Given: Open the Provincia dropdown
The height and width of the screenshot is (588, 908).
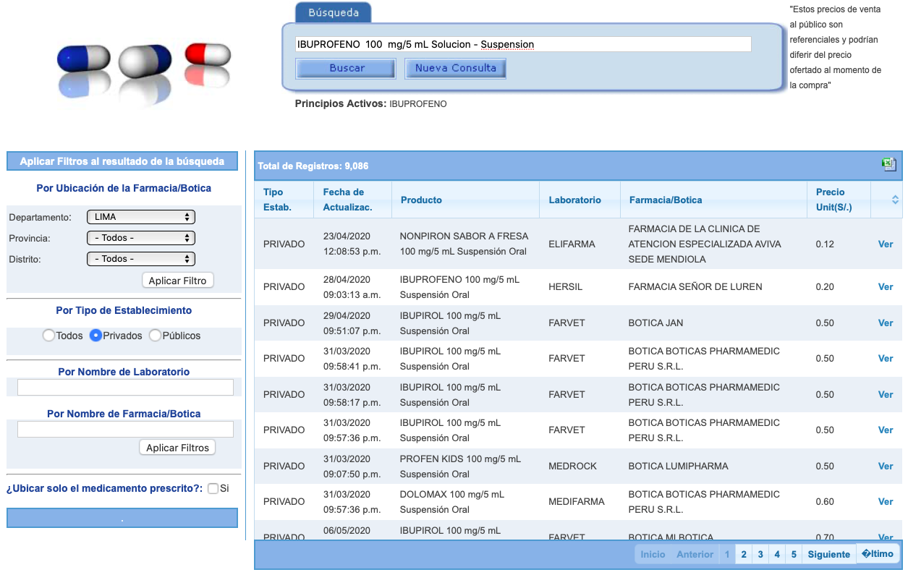Looking at the screenshot, I should click(x=140, y=238).
